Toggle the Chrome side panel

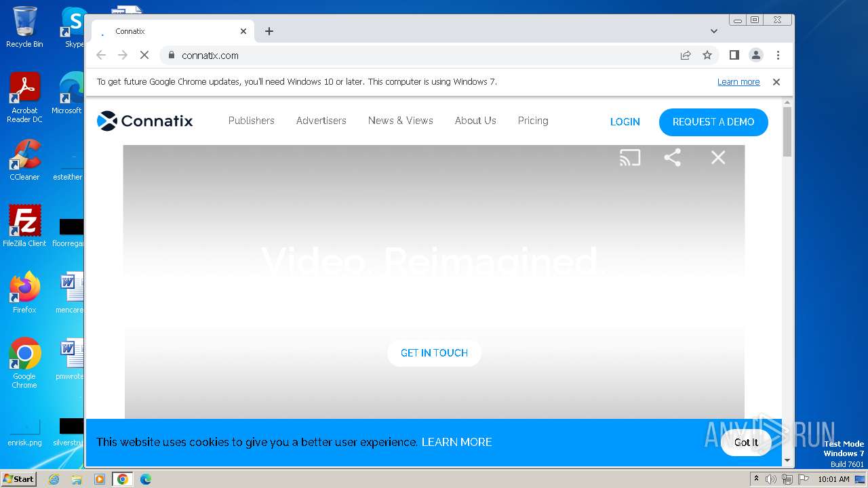coord(734,56)
